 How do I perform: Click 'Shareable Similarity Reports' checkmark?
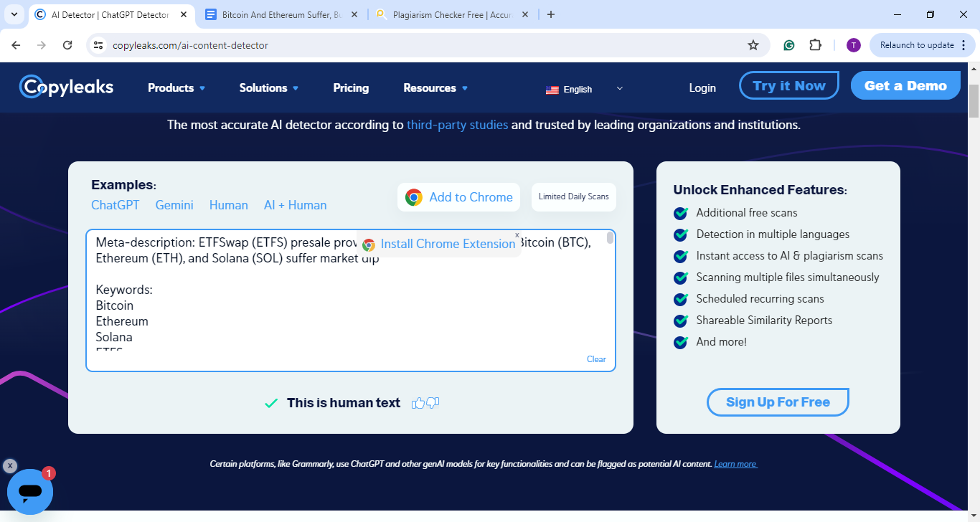pyautogui.click(x=681, y=321)
